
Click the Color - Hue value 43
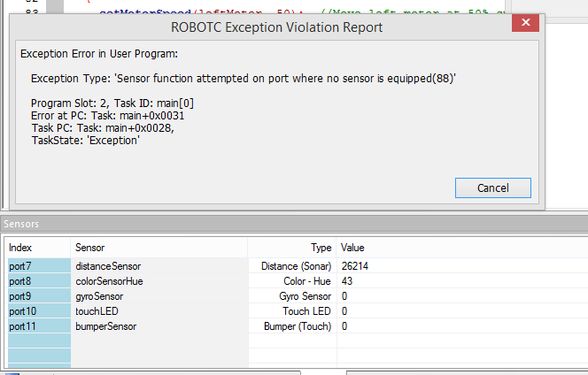pyautogui.click(x=346, y=281)
